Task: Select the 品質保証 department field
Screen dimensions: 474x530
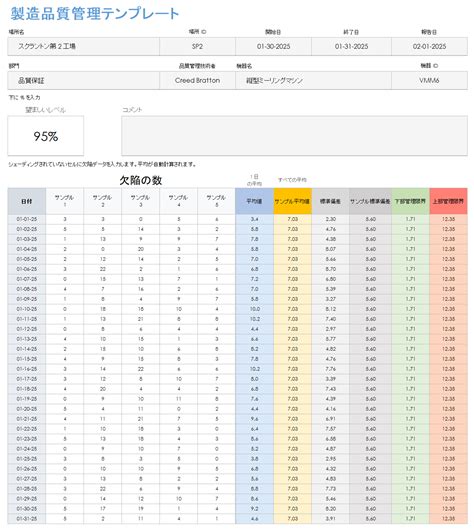Action: pyautogui.click(x=84, y=80)
